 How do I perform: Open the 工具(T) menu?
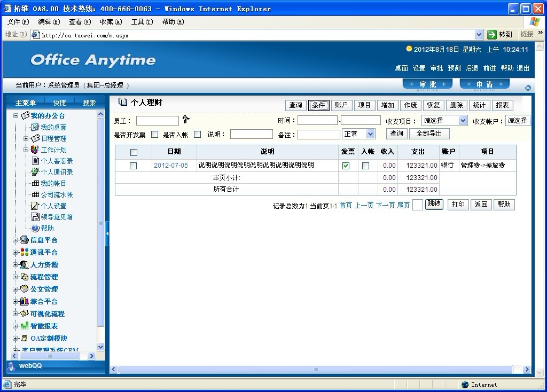(x=142, y=22)
